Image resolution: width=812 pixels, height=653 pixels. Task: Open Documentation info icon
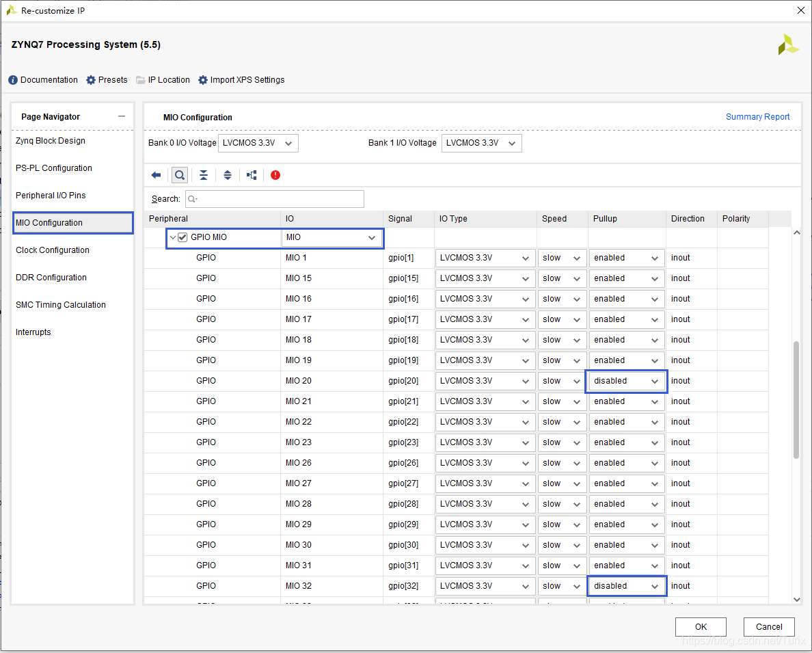(x=13, y=80)
